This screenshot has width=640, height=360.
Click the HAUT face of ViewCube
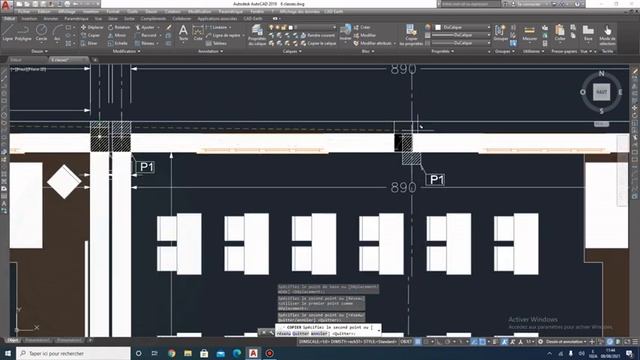tap(602, 92)
